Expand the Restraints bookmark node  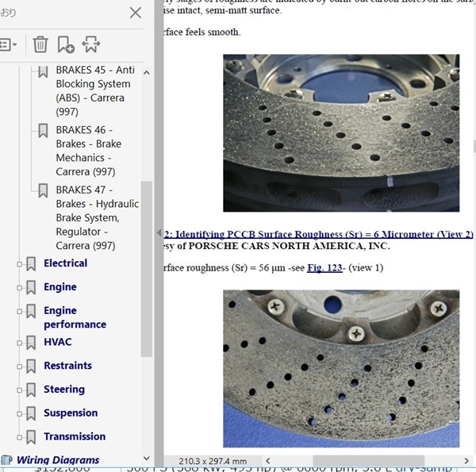(19, 366)
